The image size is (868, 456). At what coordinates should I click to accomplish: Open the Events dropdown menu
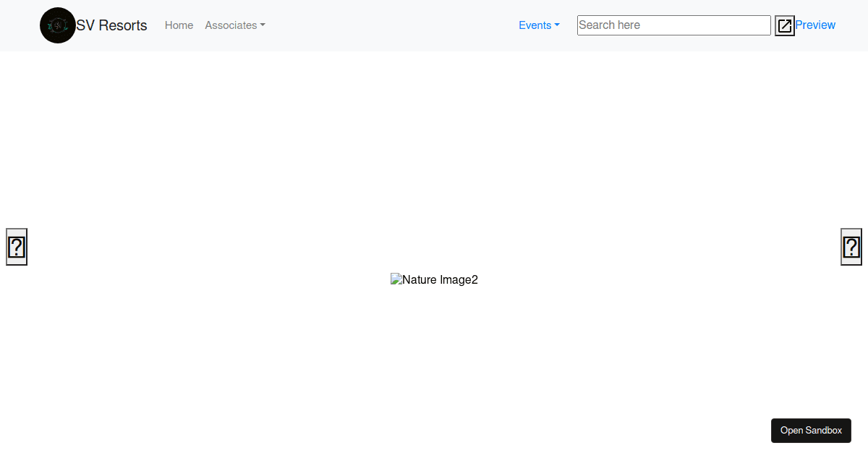(539, 25)
